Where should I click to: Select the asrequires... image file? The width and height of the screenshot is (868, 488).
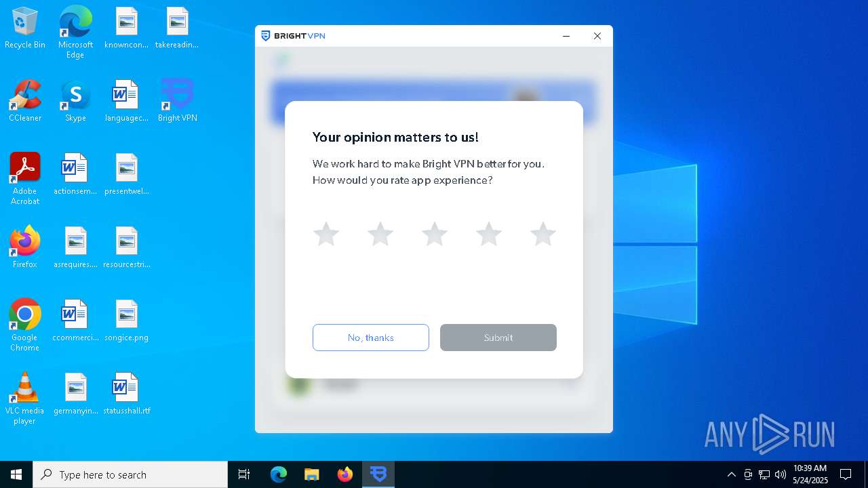click(x=75, y=247)
